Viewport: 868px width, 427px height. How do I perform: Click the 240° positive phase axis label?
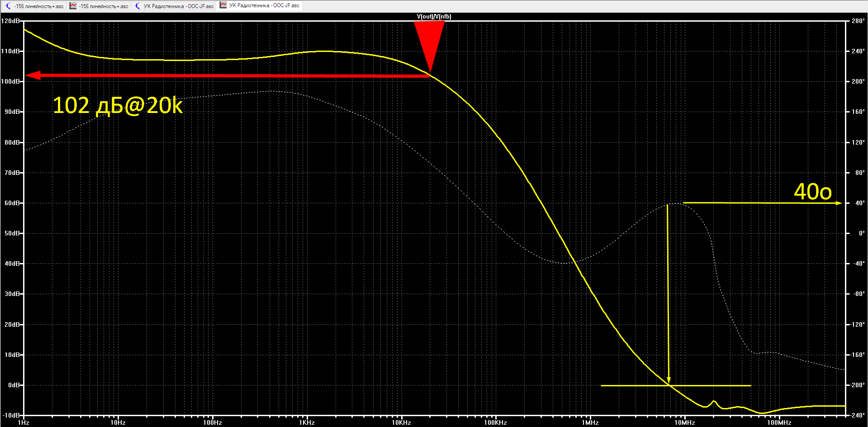(858, 51)
